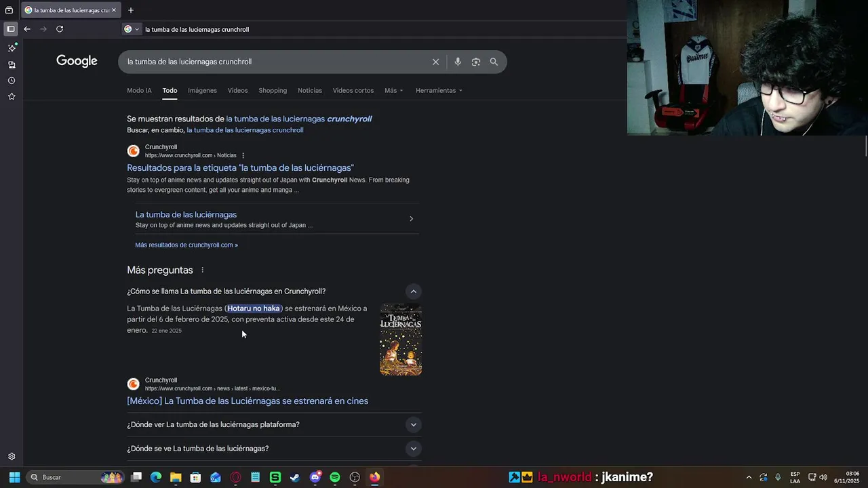Open Spotify from taskbar
This screenshot has height=488, width=868.
(x=335, y=477)
